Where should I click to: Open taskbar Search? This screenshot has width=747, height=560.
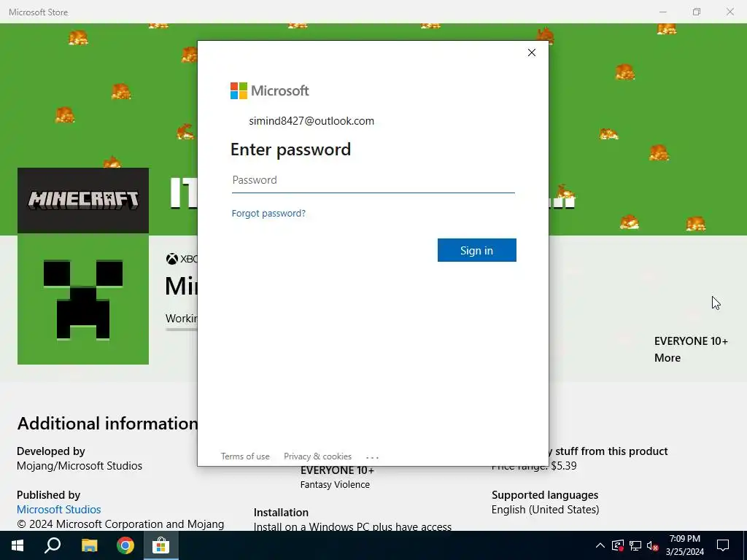(x=53, y=545)
